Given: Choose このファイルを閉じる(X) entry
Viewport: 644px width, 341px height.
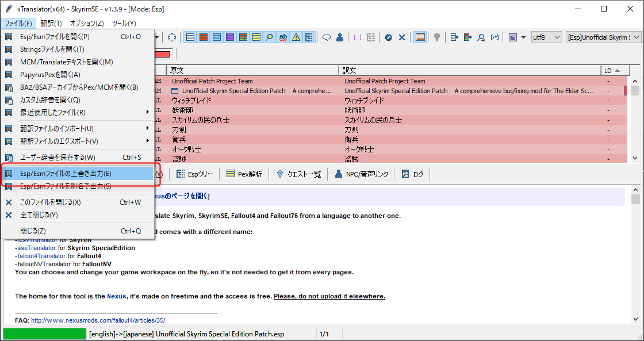Looking at the screenshot, I should pos(78,202).
